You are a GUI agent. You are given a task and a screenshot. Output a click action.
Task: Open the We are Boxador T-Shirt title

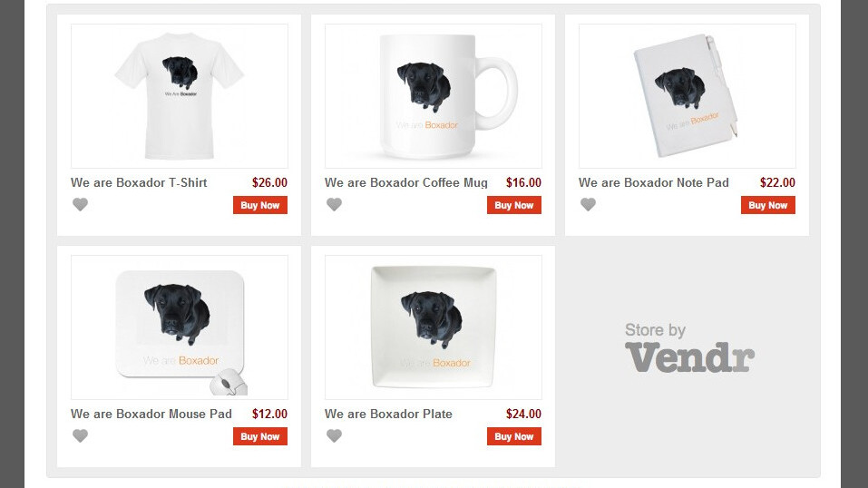[139, 182]
